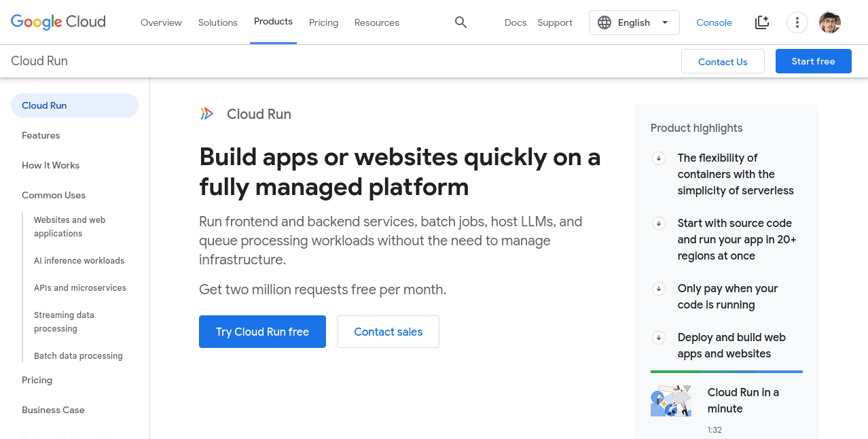Open Batch data processing sidebar link
This screenshot has height=439, width=868.
pos(78,355)
